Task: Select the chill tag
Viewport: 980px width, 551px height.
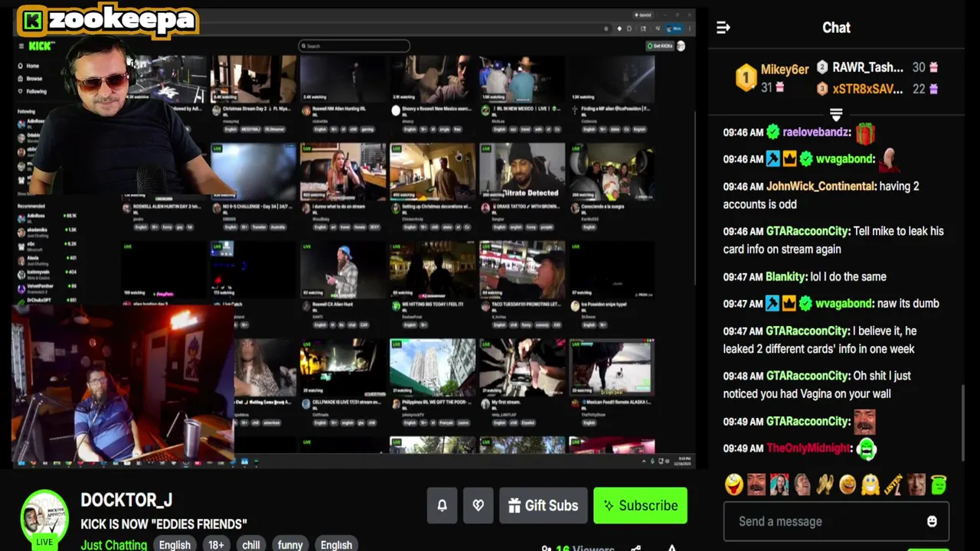Action: click(251, 545)
